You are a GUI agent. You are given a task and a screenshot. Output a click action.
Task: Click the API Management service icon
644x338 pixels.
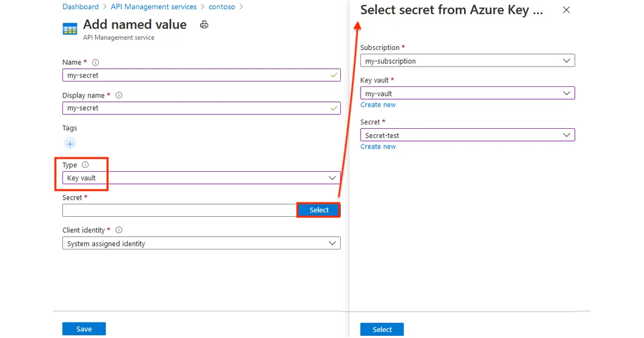tap(70, 29)
